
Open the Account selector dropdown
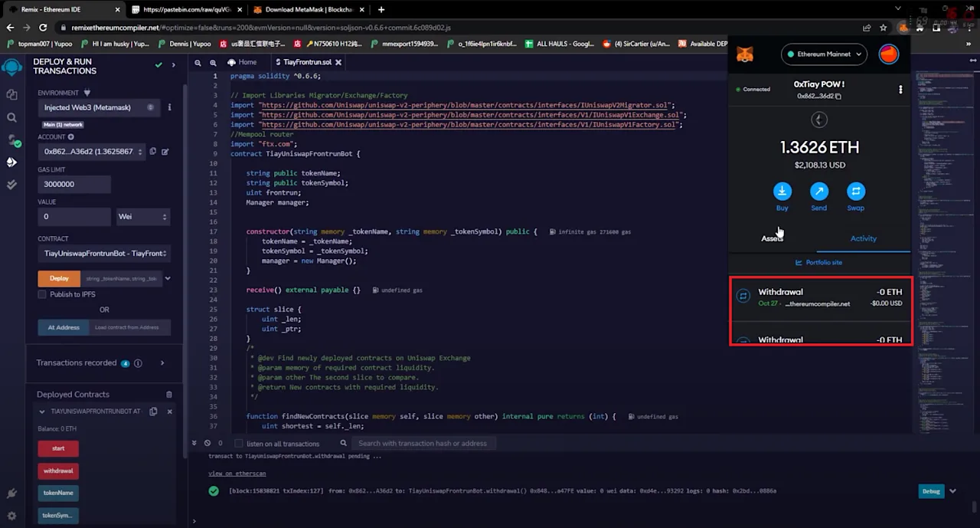(91, 152)
